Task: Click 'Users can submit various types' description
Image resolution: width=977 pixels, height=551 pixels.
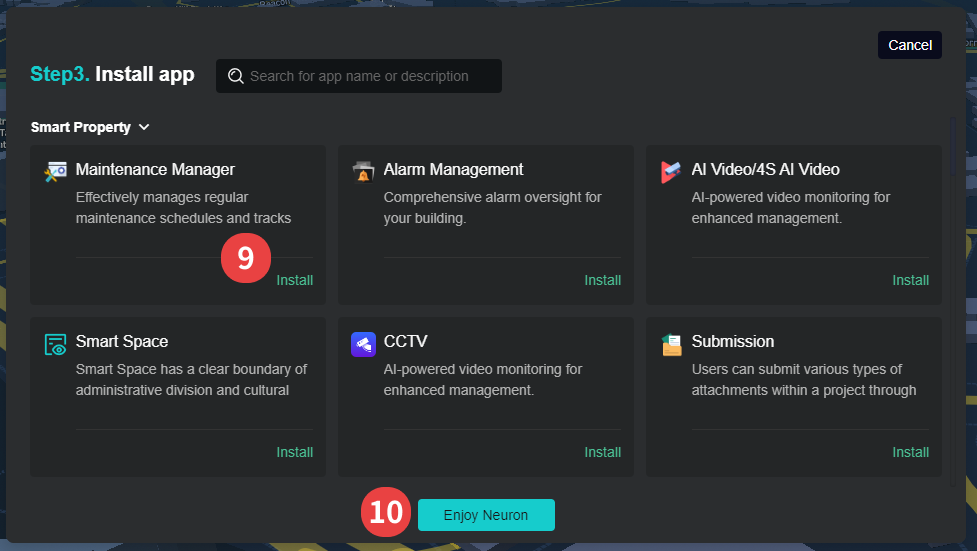Action: (x=804, y=380)
